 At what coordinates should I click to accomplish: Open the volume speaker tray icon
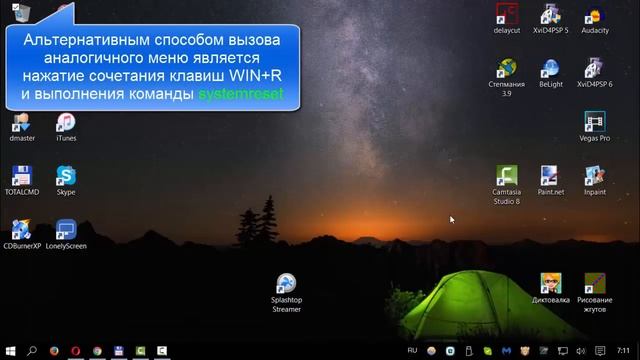pos(580,351)
